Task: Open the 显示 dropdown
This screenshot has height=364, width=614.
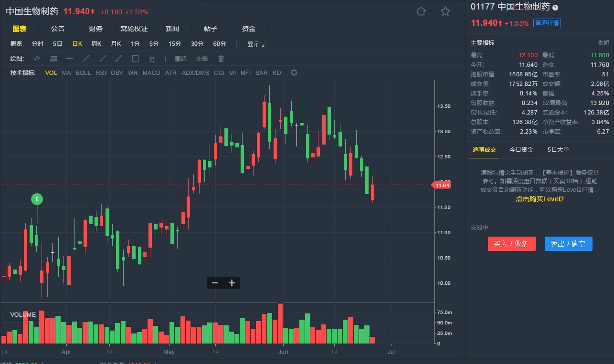Action: [255, 44]
